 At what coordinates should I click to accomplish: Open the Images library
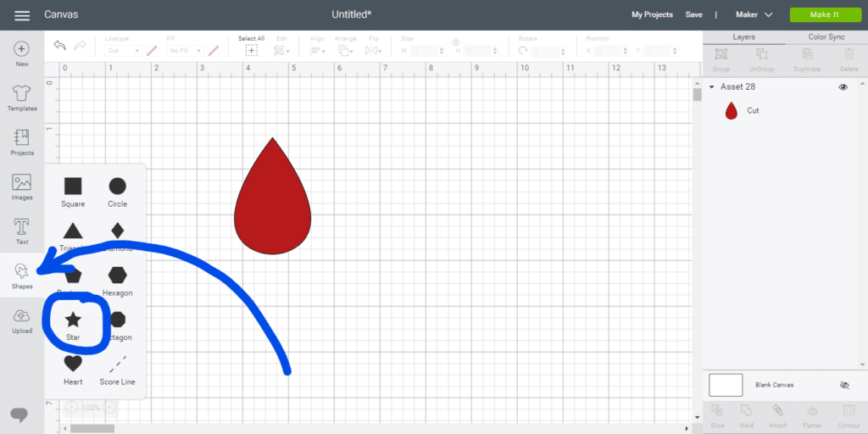[x=22, y=186]
